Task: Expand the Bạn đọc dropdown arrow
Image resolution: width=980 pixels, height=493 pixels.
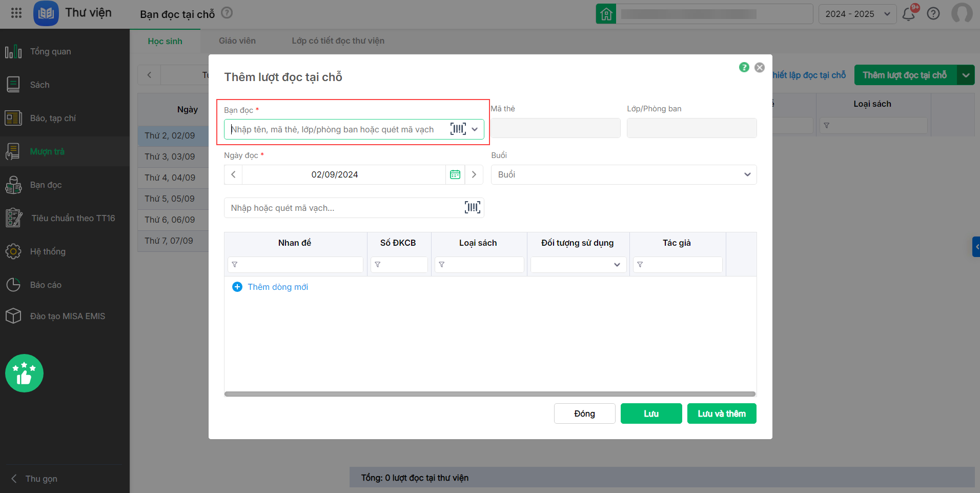Action: [x=475, y=129]
